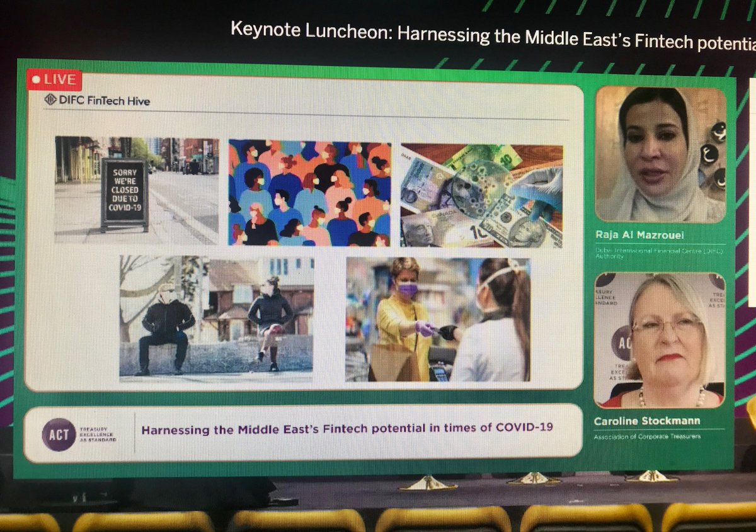
Task: Select Raja Al Mazrouei's video feed
Action: (x=660, y=154)
